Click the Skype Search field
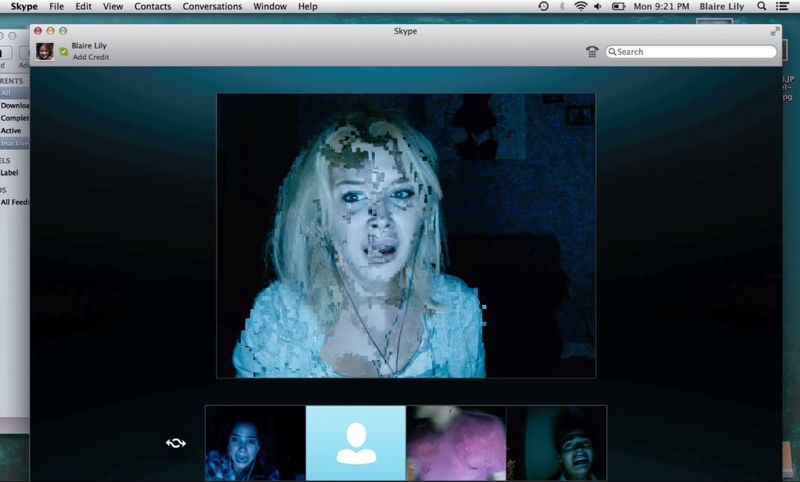The image size is (800, 482). (x=691, y=52)
